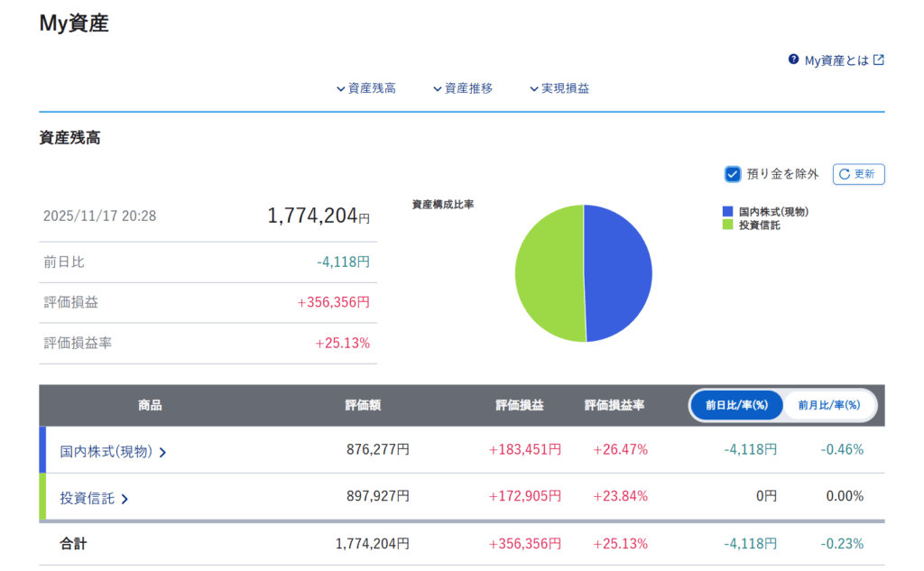Image resolution: width=924 pixels, height=571 pixels.
Task: Jump to the 実現損益 section
Action: coord(559,88)
